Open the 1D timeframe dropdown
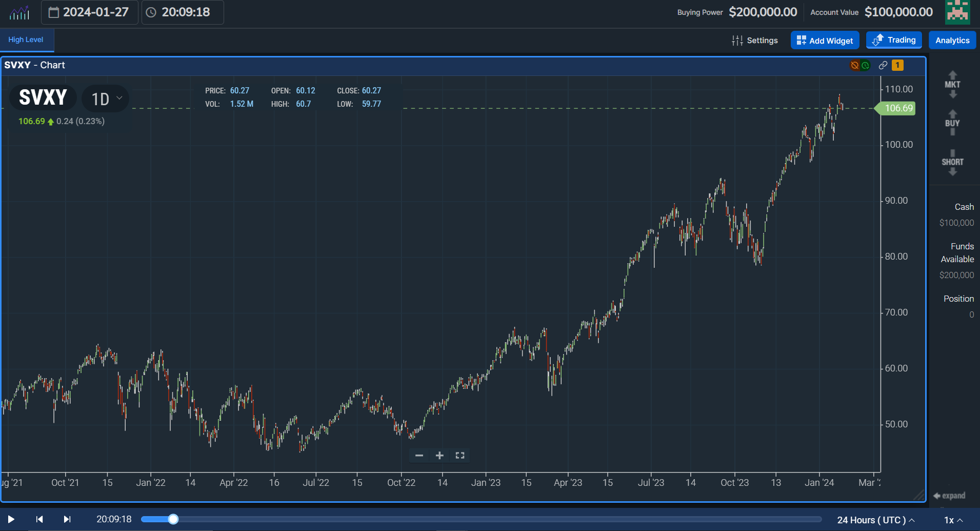Screen dimensions: 980x531 click(105, 98)
